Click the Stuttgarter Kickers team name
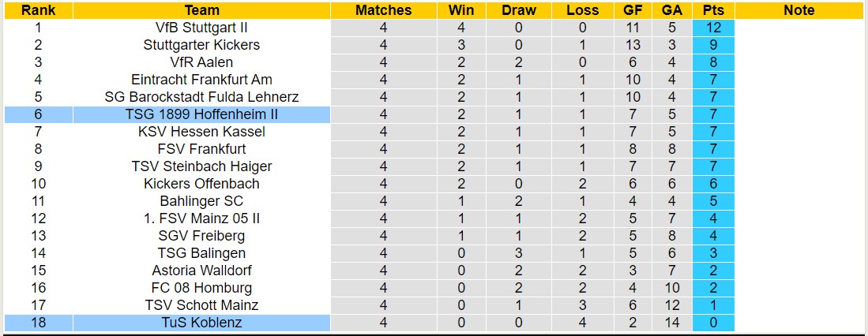Viewport: 868px width, 336px height. click(x=201, y=45)
